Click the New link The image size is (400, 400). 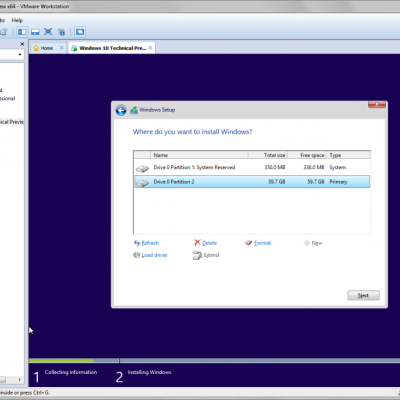pyautogui.click(x=317, y=243)
